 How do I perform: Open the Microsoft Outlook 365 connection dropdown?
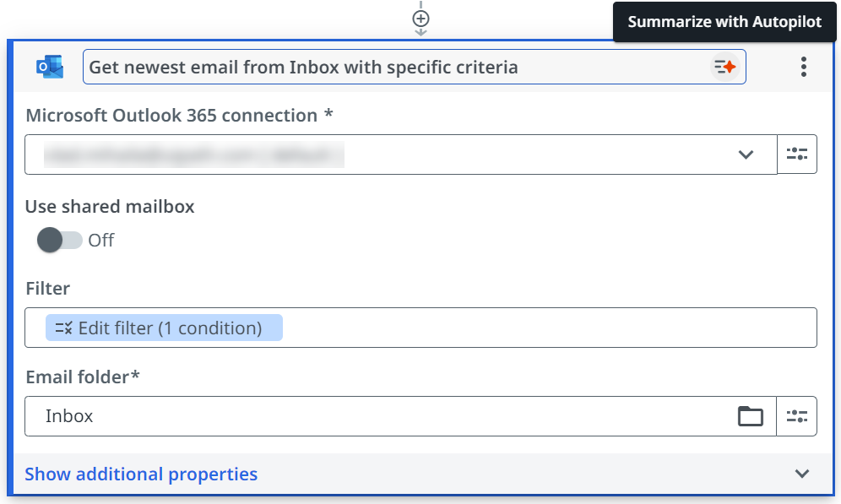click(x=746, y=154)
